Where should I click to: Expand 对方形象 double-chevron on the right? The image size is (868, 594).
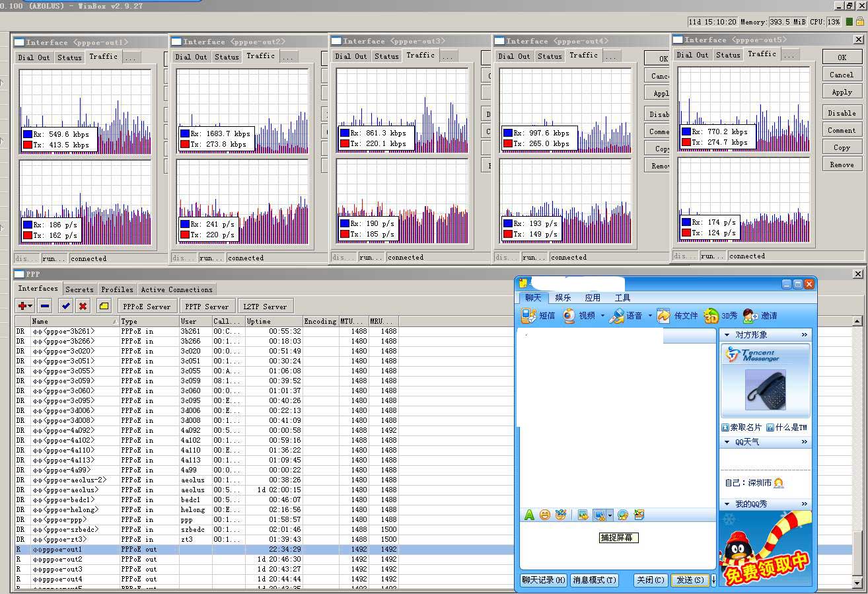805,335
